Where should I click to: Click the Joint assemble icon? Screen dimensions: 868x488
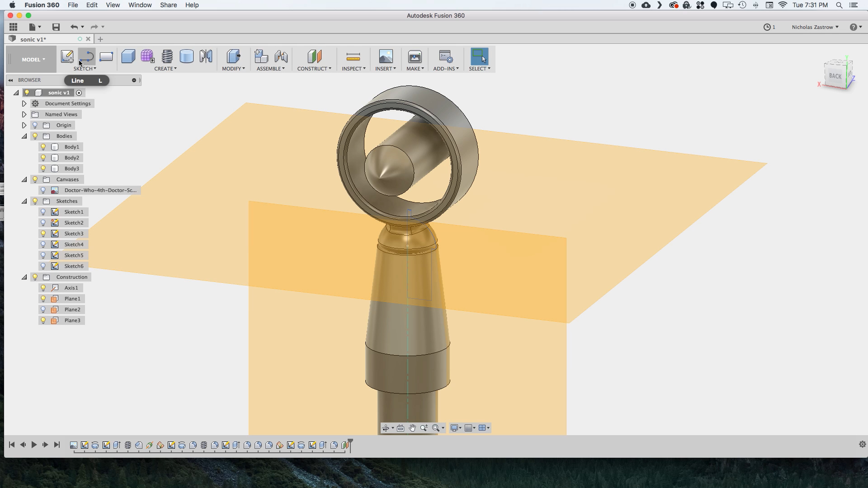click(x=281, y=56)
